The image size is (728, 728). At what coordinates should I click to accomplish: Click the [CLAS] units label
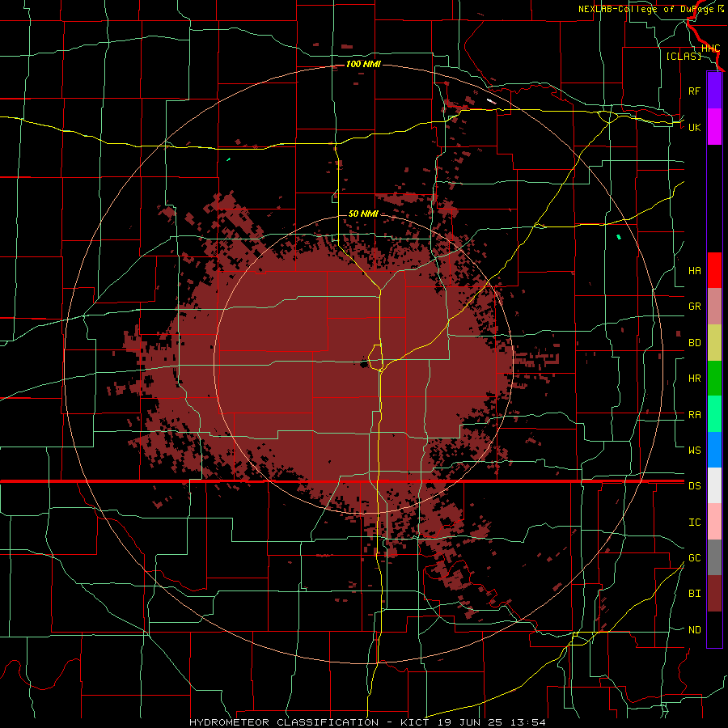(684, 56)
